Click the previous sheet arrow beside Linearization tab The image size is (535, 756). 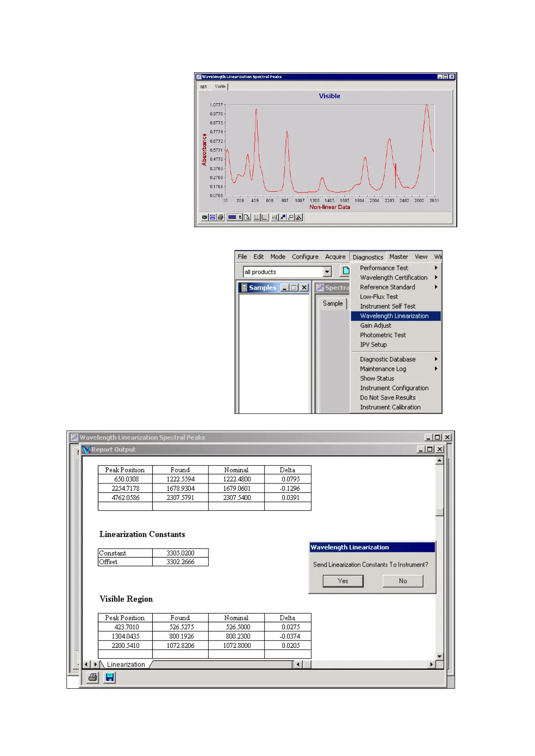click(87, 664)
